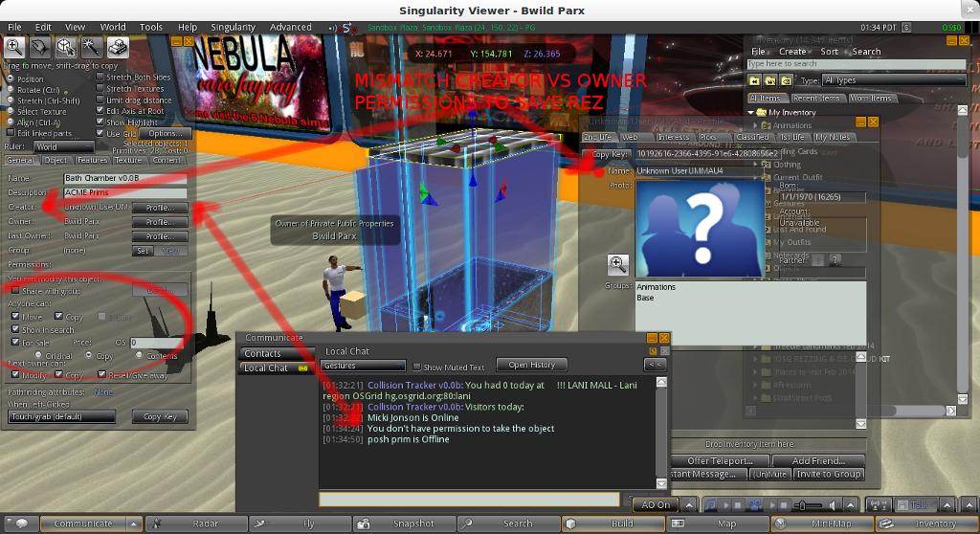The height and width of the screenshot is (534, 980).
Task: Open the Singularity menu
Action: (x=234, y=27)
